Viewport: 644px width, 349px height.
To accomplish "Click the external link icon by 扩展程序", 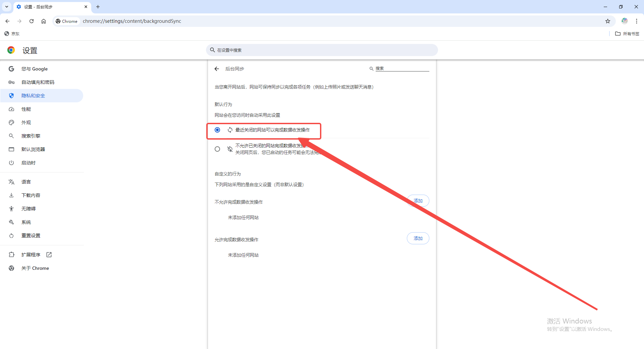I will (x=49, y=255).
